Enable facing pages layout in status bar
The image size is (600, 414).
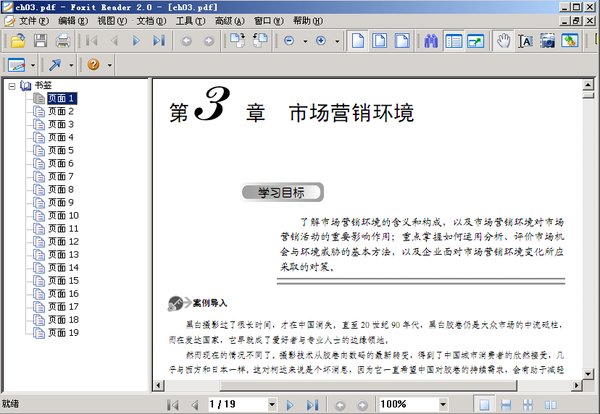coord(550,404)
